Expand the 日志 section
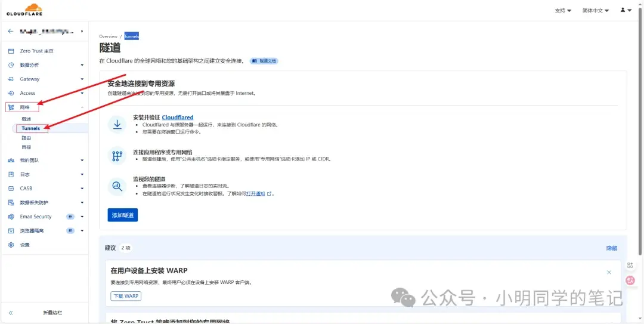 (x=82, y=174)
